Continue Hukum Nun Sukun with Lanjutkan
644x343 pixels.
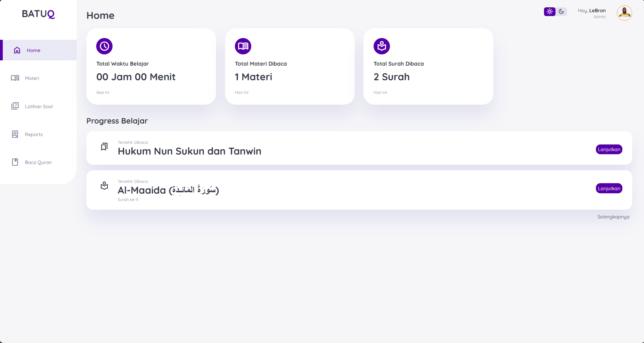click(x=609, y=149)
